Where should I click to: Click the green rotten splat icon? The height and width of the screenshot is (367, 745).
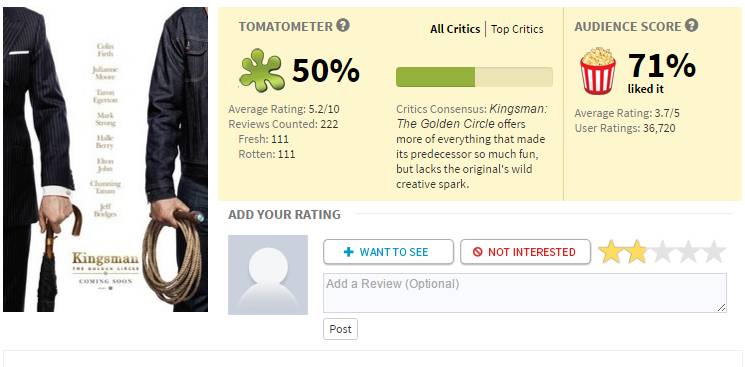point(261,71)
